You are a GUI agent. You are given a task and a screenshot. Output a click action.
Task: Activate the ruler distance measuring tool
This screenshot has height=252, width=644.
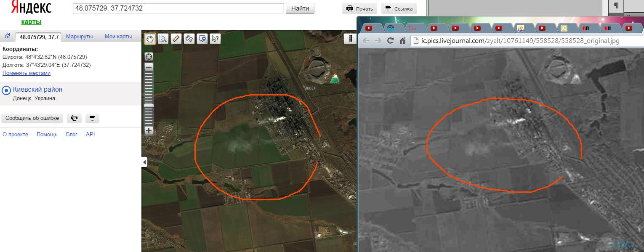pos(176,38)
